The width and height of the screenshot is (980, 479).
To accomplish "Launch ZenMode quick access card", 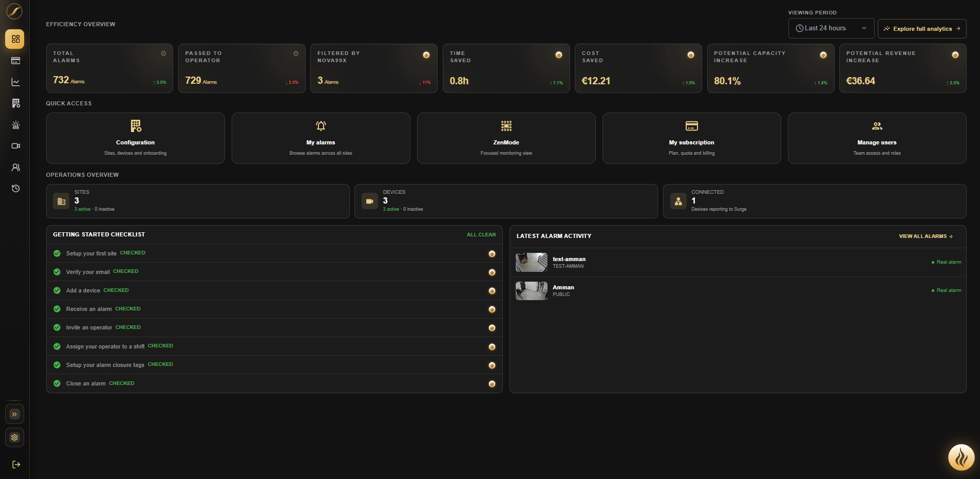I will point(506,138).
